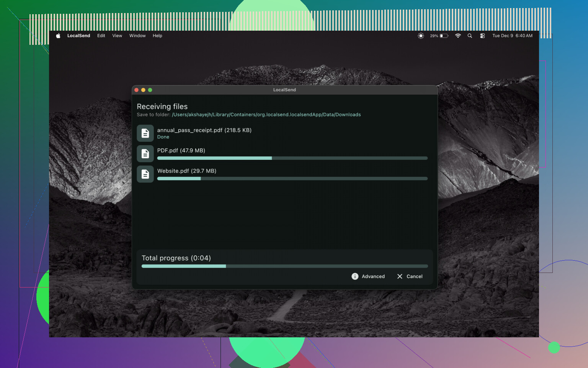Select the Website.pdf (29.7 MB) file name

pos(187,171)
